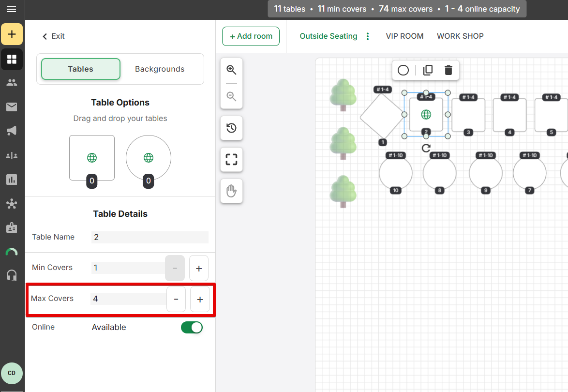This screenshot has height=392, width=568.
Task: Click the Table Name input field
Action: pyautogui.click(x=149, y=237)
